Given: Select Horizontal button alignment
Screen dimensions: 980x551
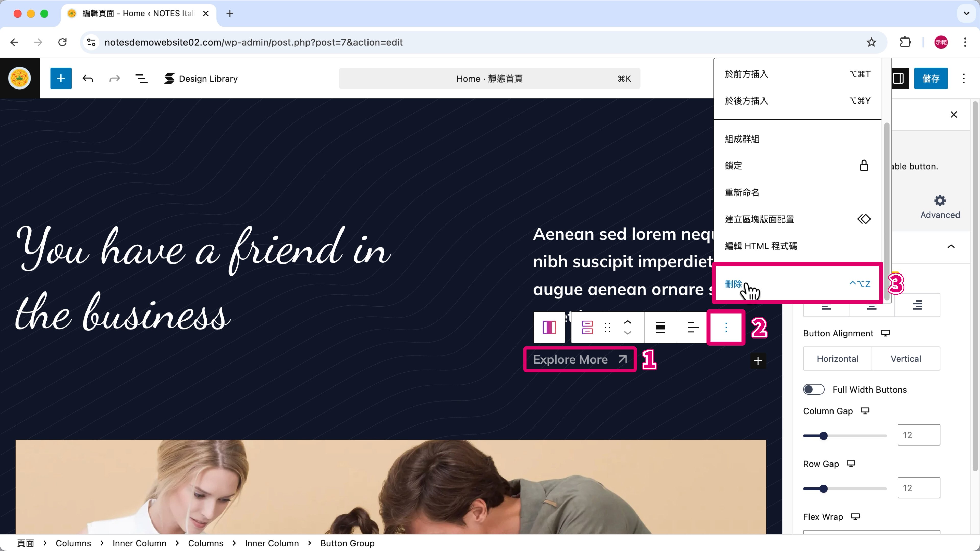Looking at the screenshot, I should click(x=837, y=359).
